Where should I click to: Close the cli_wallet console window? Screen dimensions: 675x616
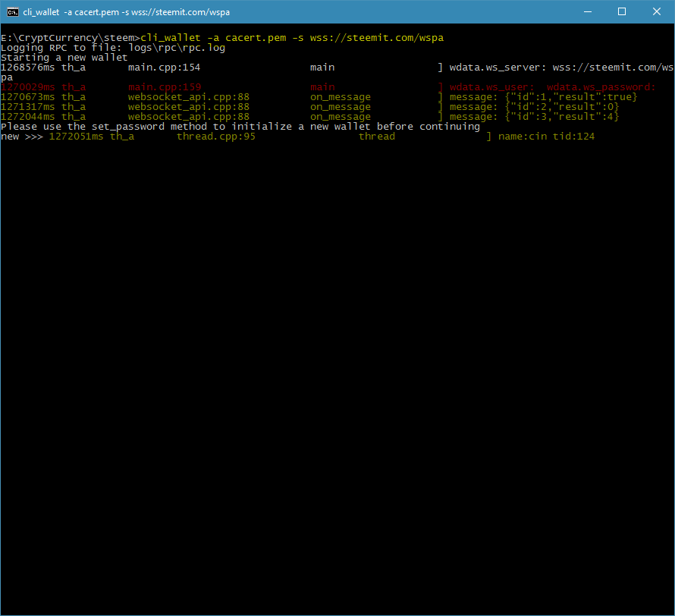point(657,11)
